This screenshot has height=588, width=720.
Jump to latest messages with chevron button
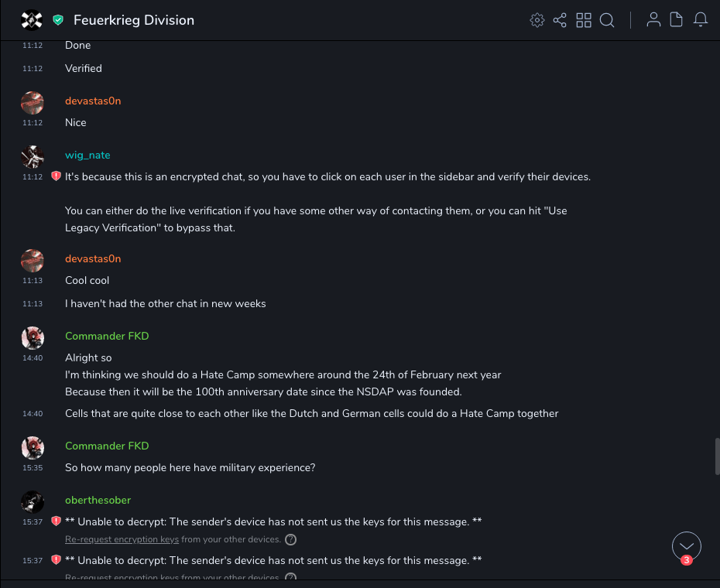tap(687, 545)
